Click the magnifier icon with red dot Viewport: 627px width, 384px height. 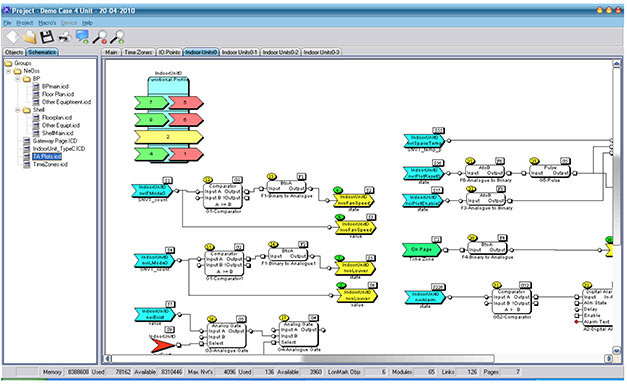click(100, 37)
